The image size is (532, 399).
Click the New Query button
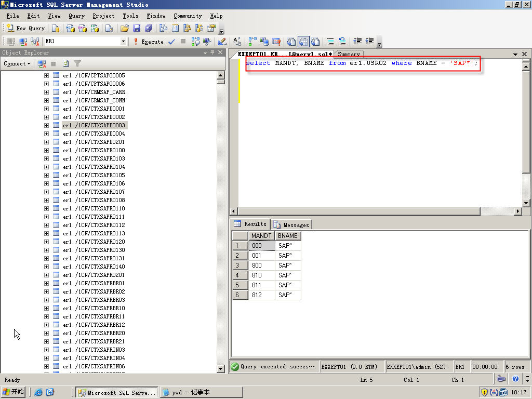coord(25,29)
